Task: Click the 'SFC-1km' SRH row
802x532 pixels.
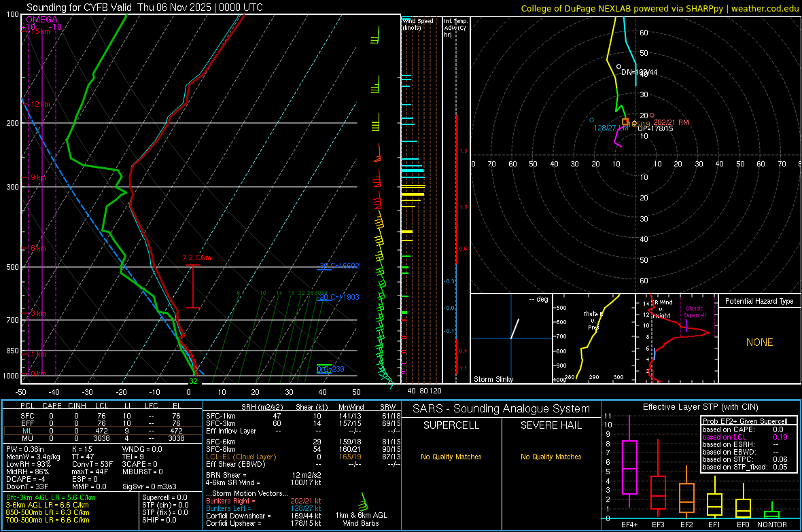Action: click(303, 416)
